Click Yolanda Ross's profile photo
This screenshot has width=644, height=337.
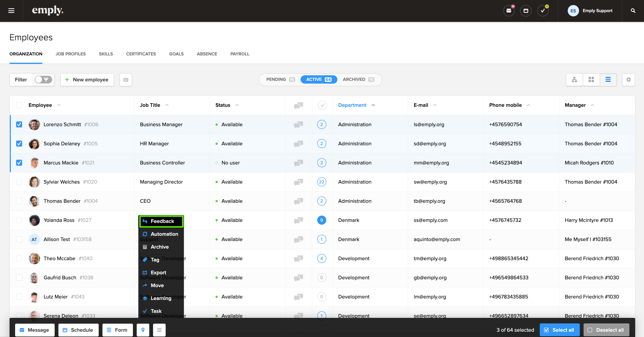pos(34,220)
